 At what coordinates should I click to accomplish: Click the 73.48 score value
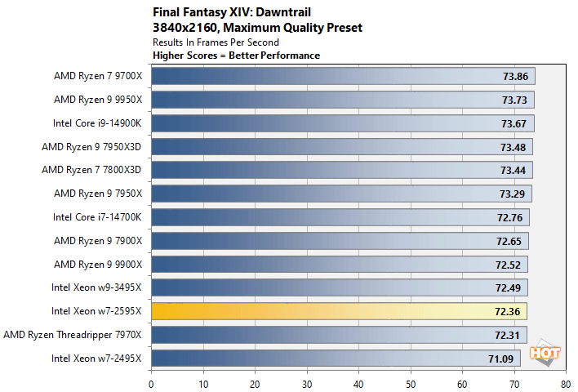513,148
